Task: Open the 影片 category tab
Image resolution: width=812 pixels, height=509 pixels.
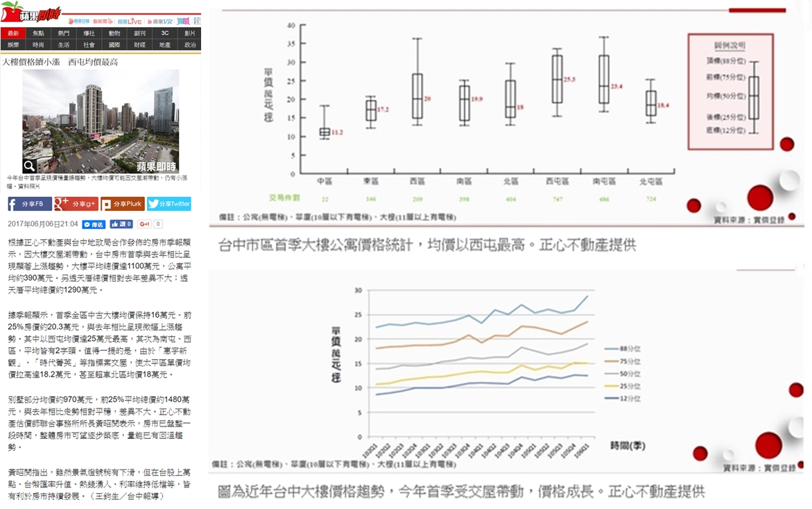Action: 189,33
